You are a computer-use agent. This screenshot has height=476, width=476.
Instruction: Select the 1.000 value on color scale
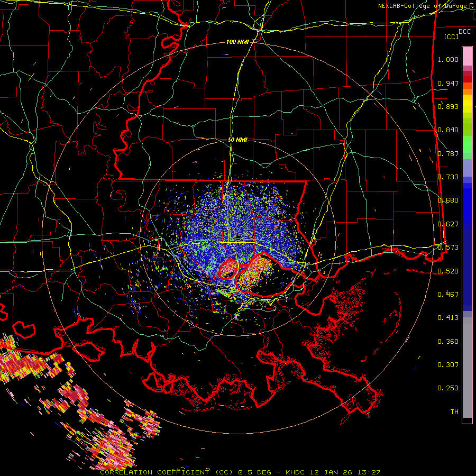pyautogui.click(x=448, y=59)
